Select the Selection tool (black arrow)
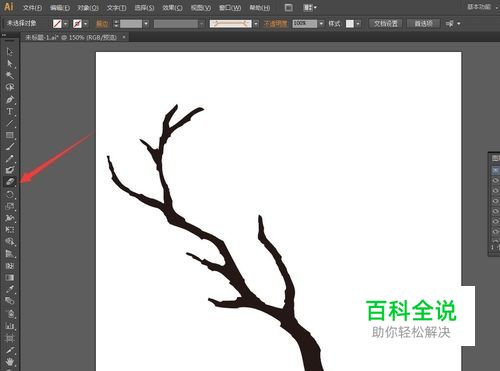Screen dimensions: 500x371 (x=10, y=52)
